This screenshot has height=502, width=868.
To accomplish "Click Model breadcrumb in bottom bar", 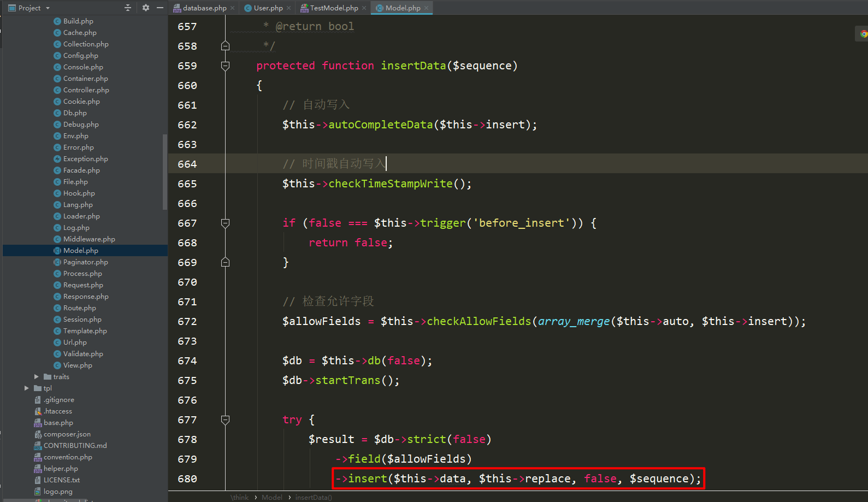I will click(272, 497).
